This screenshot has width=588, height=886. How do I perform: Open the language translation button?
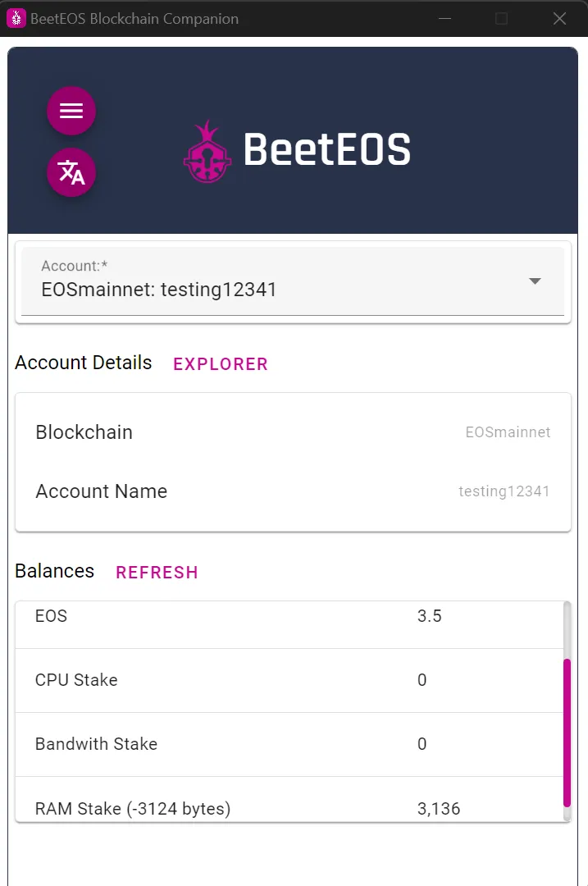pos(71,172)
